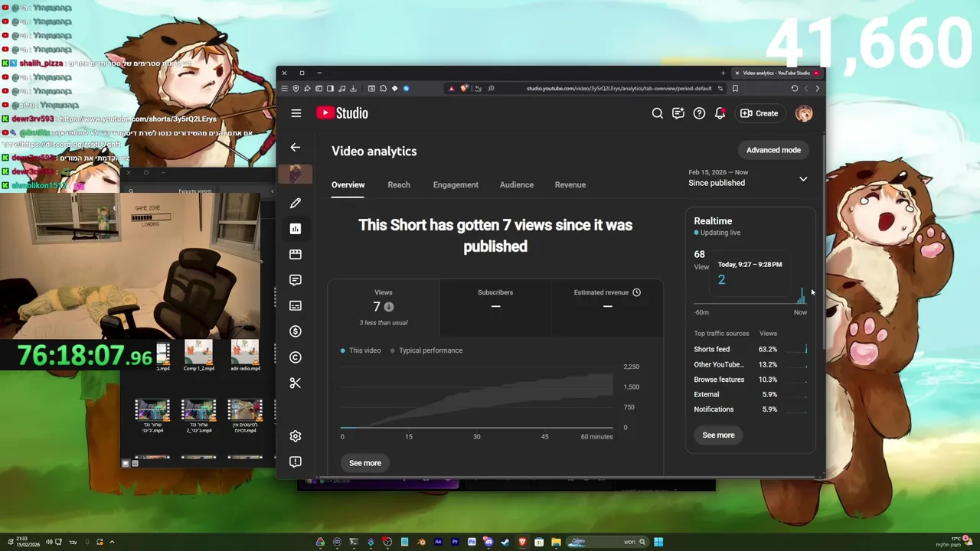Switch to the Engagement tab
This screenshot has height=551, width=980.
click(x=456, y=184)
